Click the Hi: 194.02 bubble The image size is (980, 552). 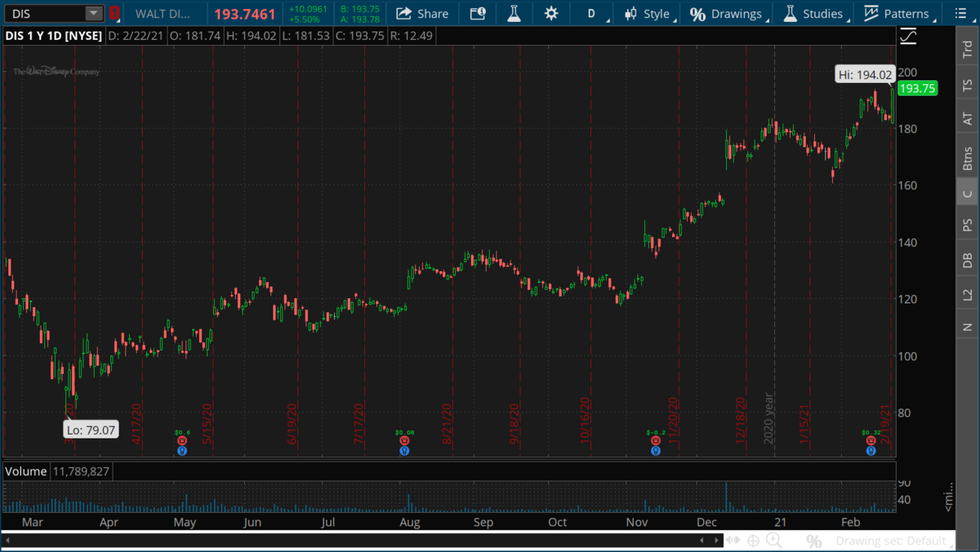coord(866,74)
